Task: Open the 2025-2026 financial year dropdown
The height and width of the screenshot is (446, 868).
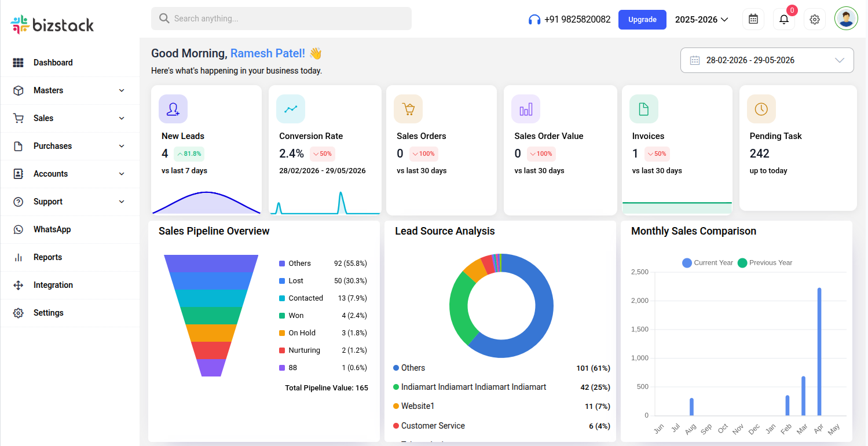Action: click(x=701, y=19)
